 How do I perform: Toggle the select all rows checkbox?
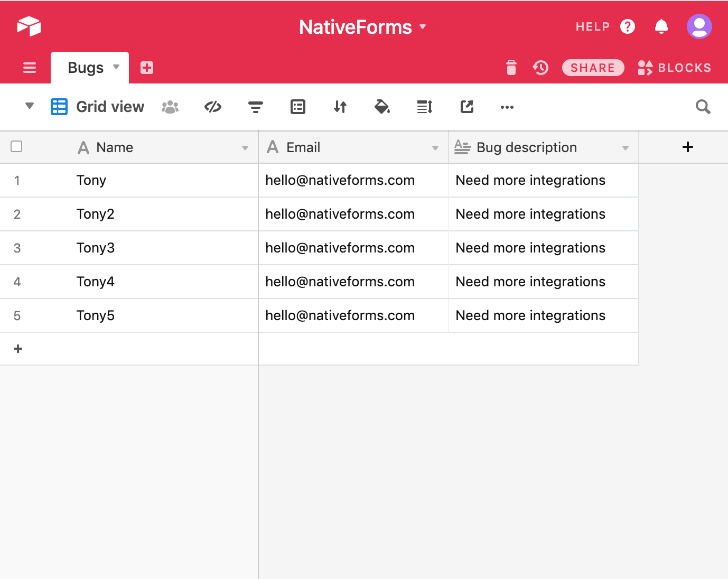[16, 146]
